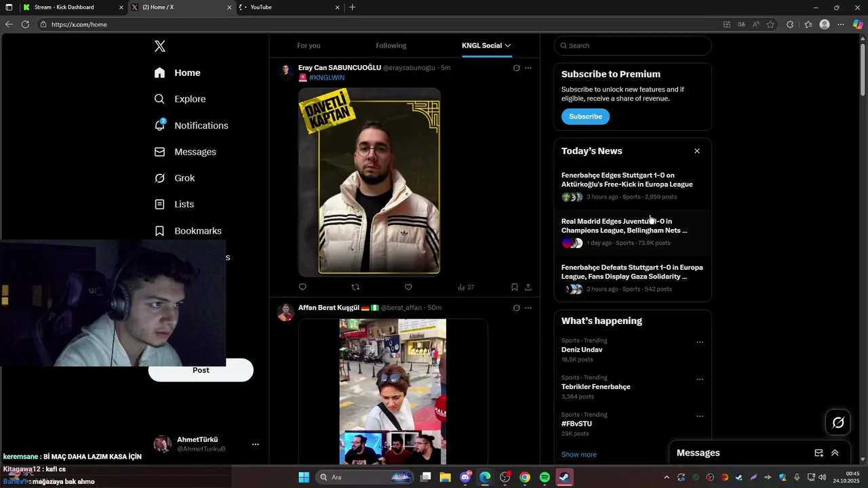Open Discord from the taskbar
Screen dimensions: 868x488
pyautogui.click(x=465, y=477)
